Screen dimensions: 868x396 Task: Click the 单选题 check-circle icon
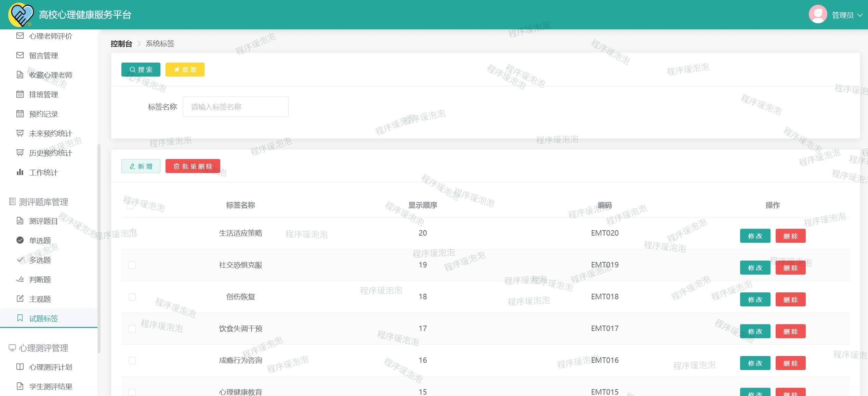(x=20, y=240)
